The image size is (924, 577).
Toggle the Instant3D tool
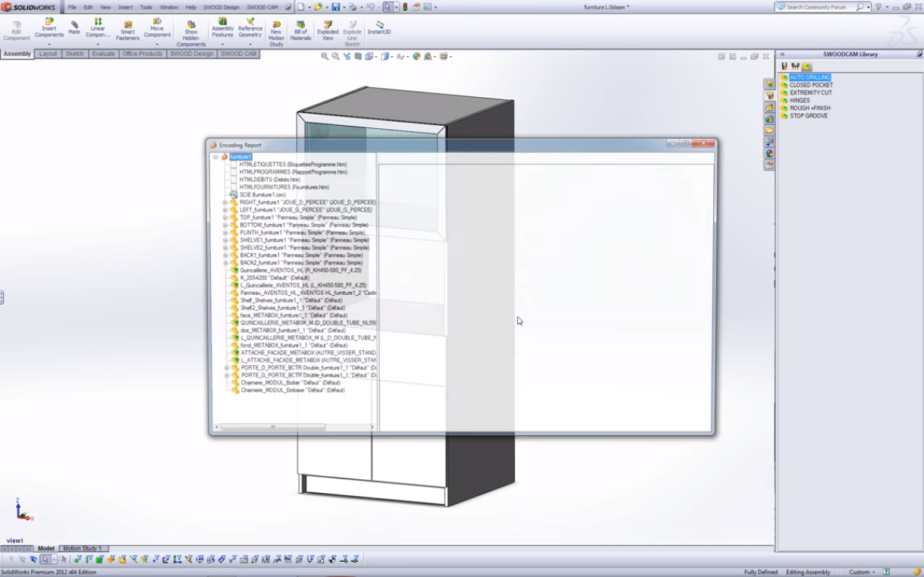[379, 27]
